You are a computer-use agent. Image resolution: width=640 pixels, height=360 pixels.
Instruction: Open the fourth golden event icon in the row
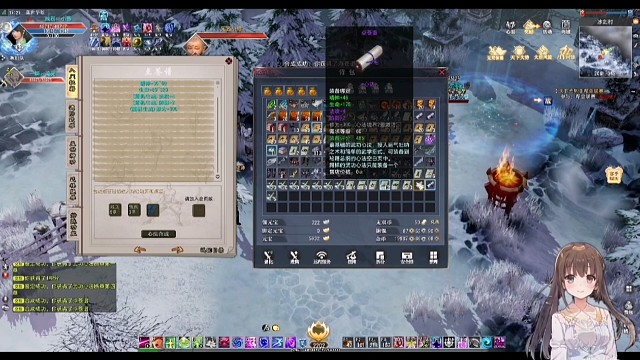tap(566, 53)
